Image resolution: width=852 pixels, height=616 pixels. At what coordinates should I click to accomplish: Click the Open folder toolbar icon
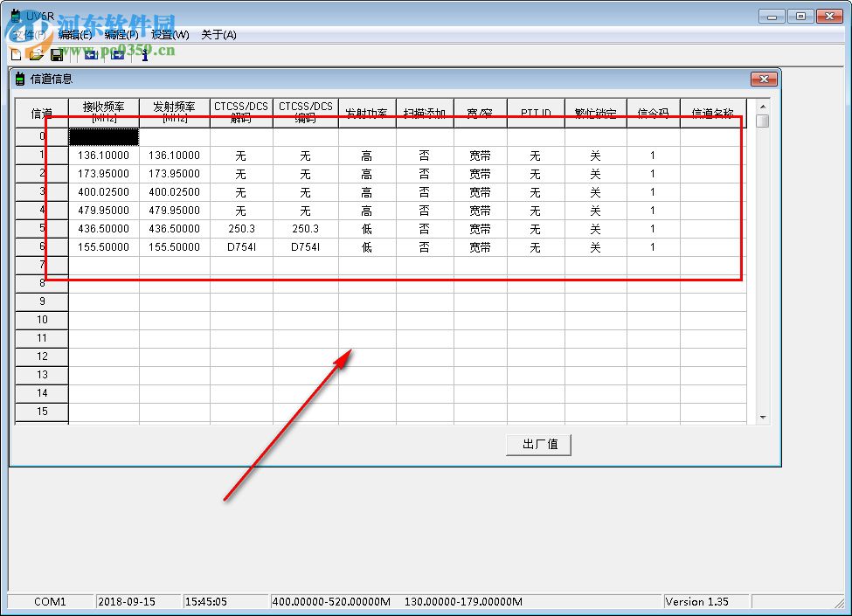point(36,54)
